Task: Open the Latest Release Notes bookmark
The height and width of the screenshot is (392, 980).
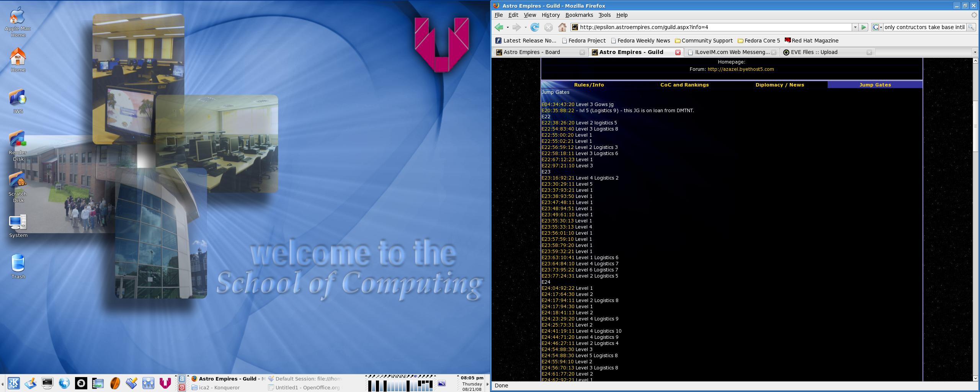Action: click(x=526, y=41)
